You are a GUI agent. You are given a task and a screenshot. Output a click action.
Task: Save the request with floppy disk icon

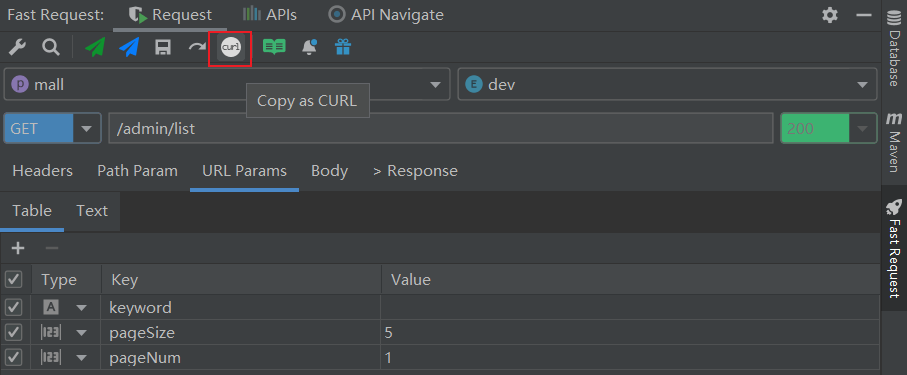(163, 47)
